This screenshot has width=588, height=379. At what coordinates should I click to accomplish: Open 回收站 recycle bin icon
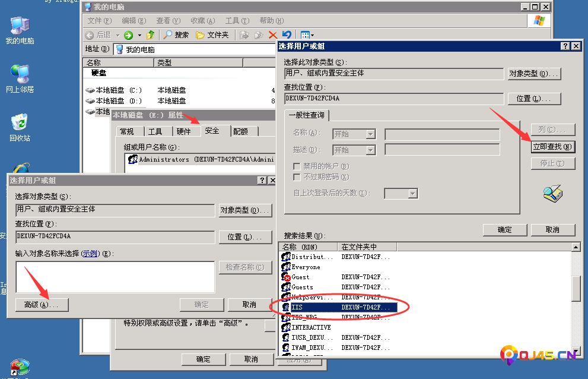click(20, 127)
